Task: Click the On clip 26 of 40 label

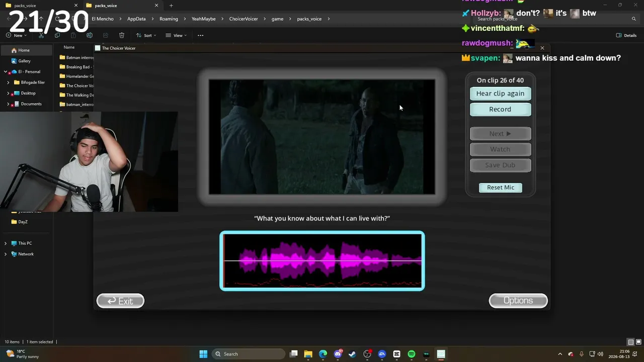Action: pos(500,80)
